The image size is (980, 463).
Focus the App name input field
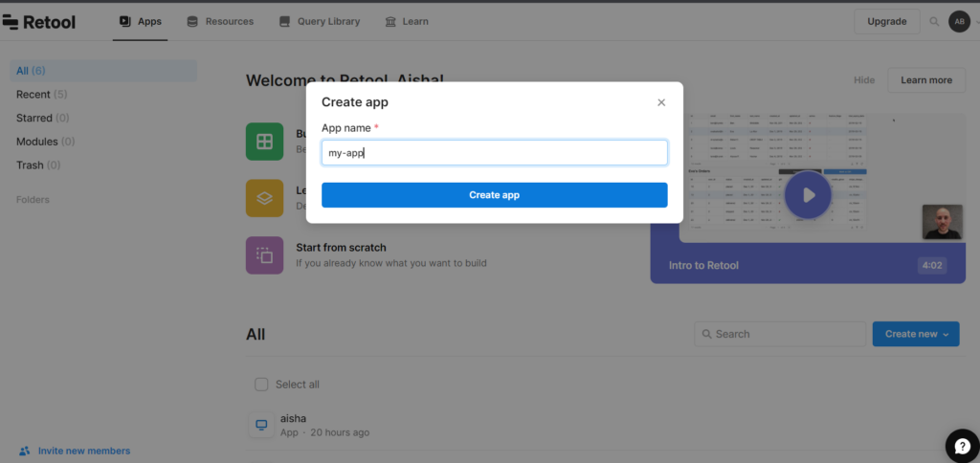[x=495, y=152]
